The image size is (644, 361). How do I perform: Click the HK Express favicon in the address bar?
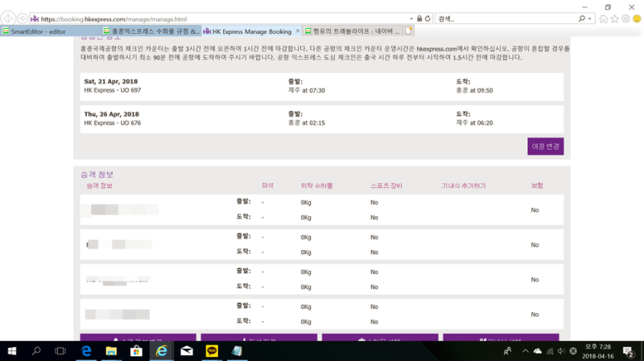(x=35, y=18)
